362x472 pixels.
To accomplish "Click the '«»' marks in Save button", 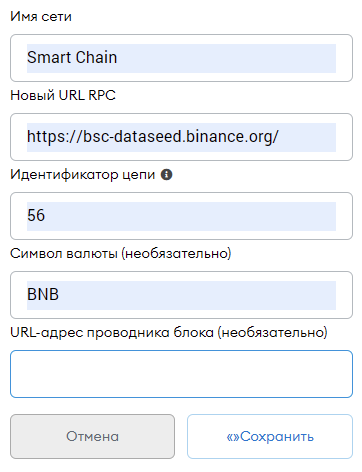I will coord(233,437).
